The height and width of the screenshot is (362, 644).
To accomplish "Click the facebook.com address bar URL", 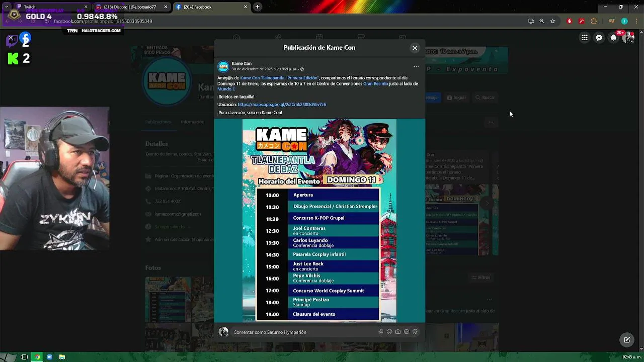I will point(103,21).
